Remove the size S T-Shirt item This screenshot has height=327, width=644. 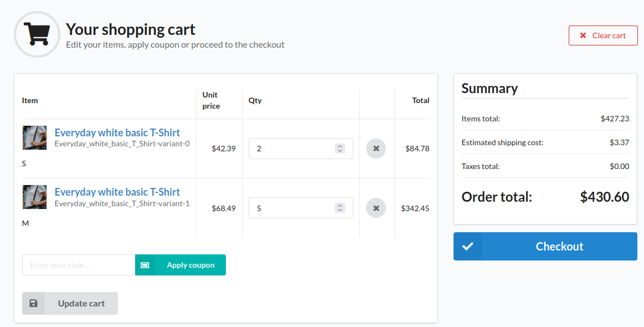coord(376,149)
